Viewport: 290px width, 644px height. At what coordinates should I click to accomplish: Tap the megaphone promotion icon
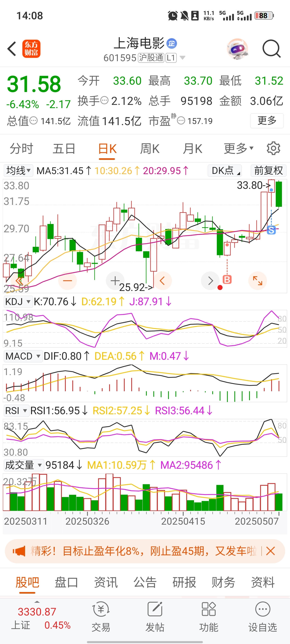19,551
